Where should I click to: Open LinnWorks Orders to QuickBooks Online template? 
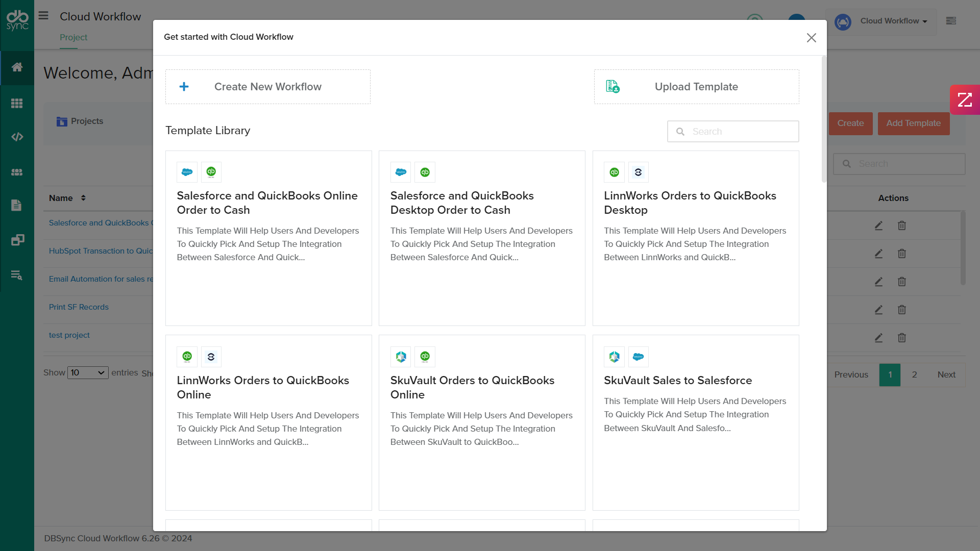pyautogui.click(x=268, y=423)
